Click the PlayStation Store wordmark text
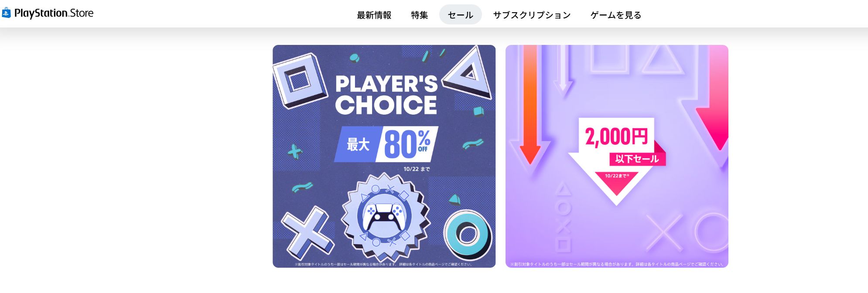This screenshot has height=293, width=868. (54, 13)
